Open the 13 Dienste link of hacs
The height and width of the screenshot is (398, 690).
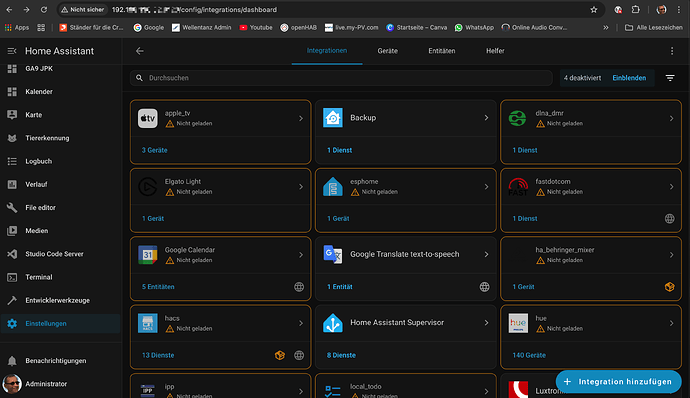point(158,355)
